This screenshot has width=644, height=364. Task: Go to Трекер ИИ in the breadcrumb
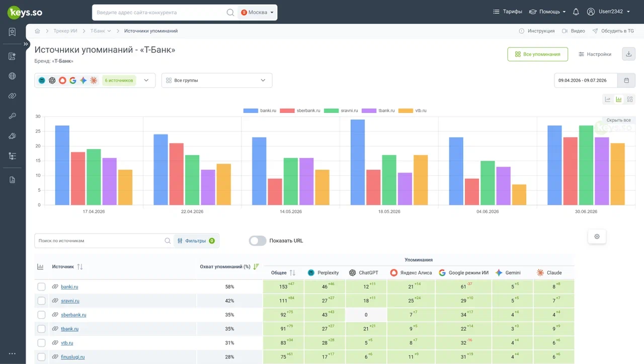(65, 31)
